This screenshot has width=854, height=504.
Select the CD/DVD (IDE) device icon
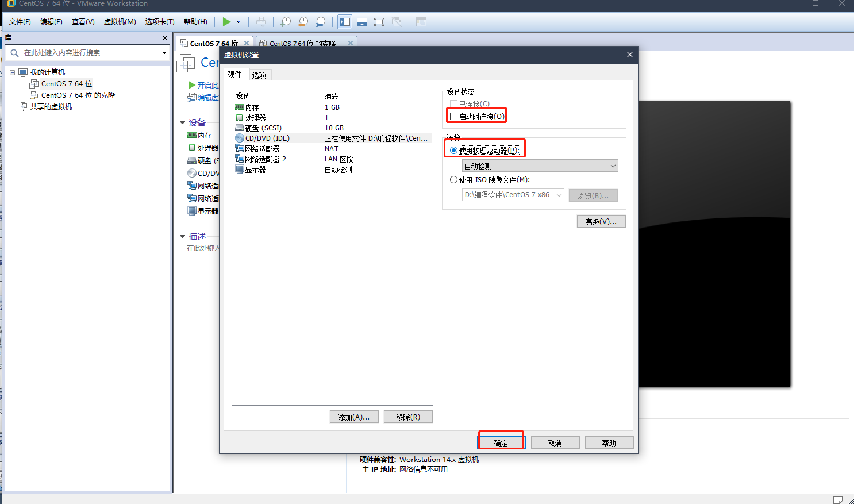[240, 138]
